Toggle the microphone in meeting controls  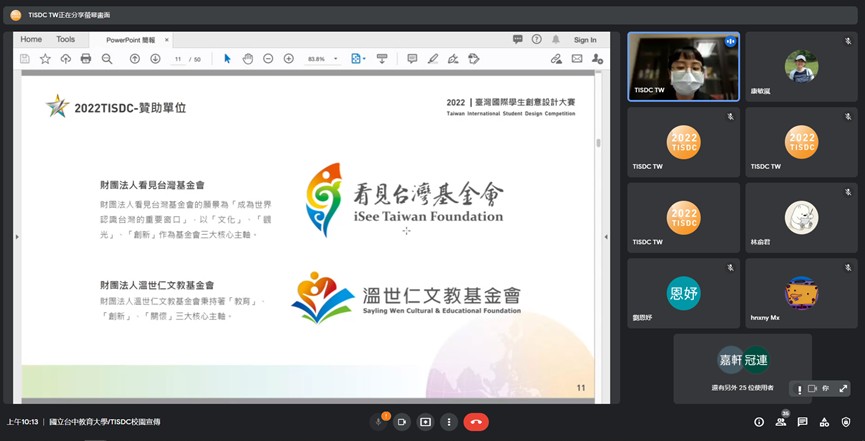pyautogui.click(x=379, y=422)
